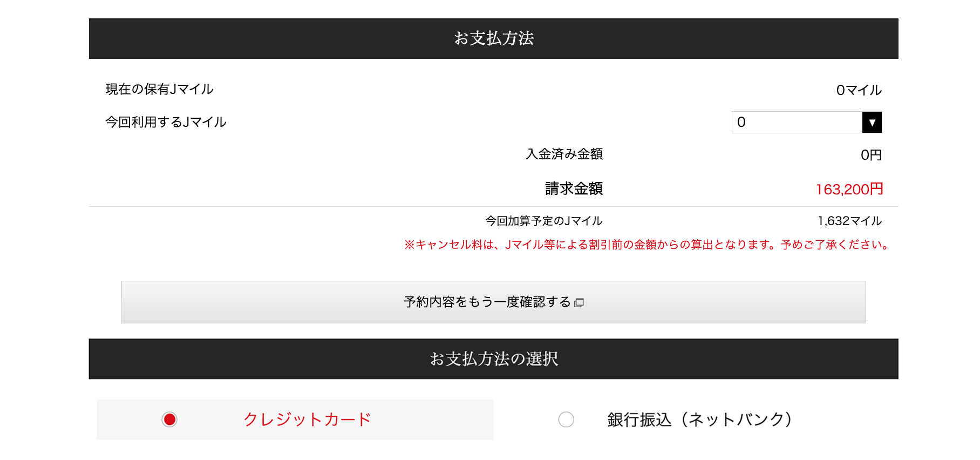Open the black arrow of the Jマイル dropdown
Image resolution: width=980 pixels, height=460 pixels.
pyautogui.click(x=872, y=123)
